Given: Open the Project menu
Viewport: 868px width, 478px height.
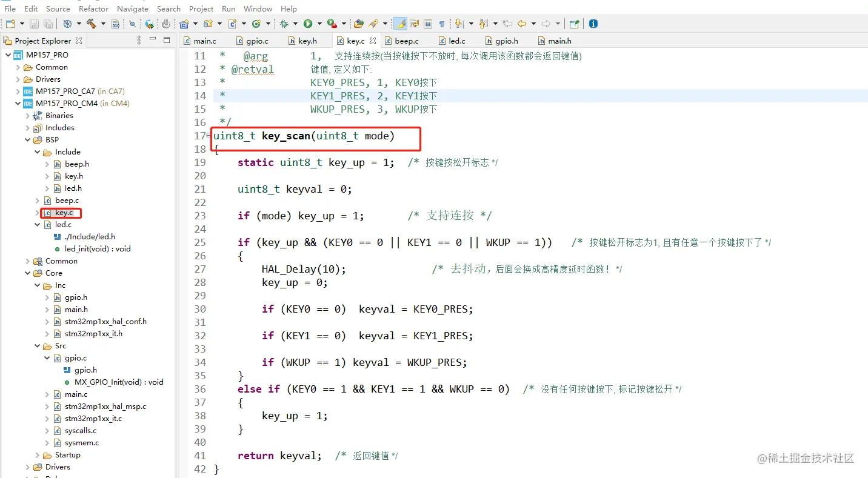Looking at the screenshot, I should [x=201, y=8].
